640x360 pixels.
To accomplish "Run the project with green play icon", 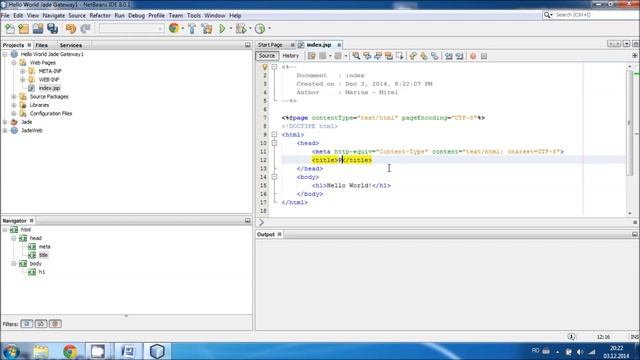I will pos(222,29).
